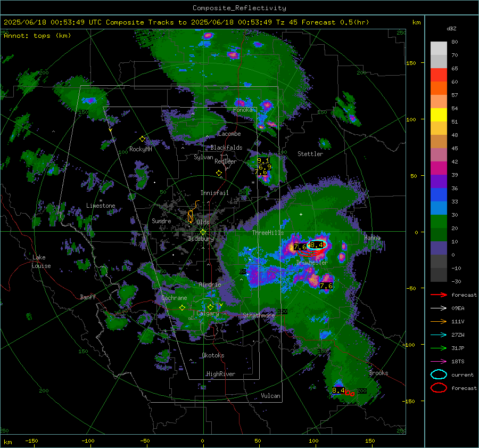The image size is (479, 448).
Task: Select the magenta 18TS arrow legend icon
Action: [439, 362]
